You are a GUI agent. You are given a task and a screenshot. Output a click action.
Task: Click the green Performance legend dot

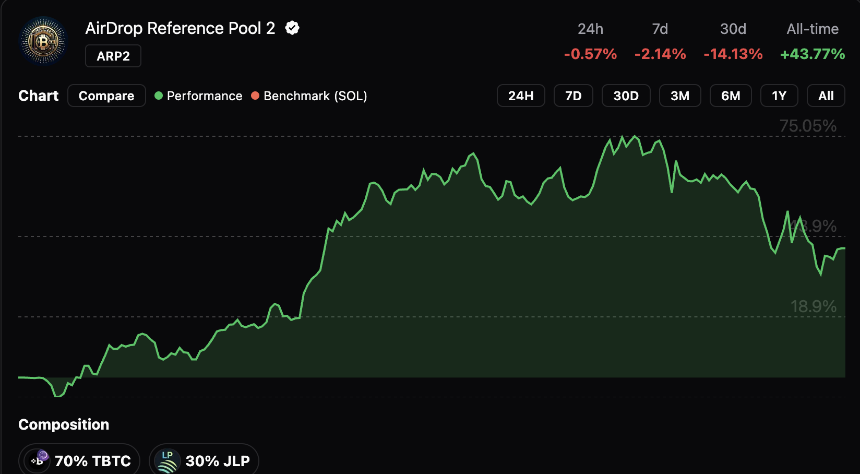[x=159, y=96]
